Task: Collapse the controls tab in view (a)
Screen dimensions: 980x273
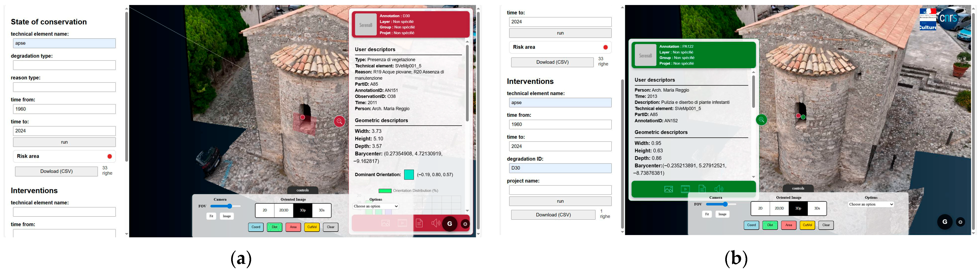Action: 302,190
